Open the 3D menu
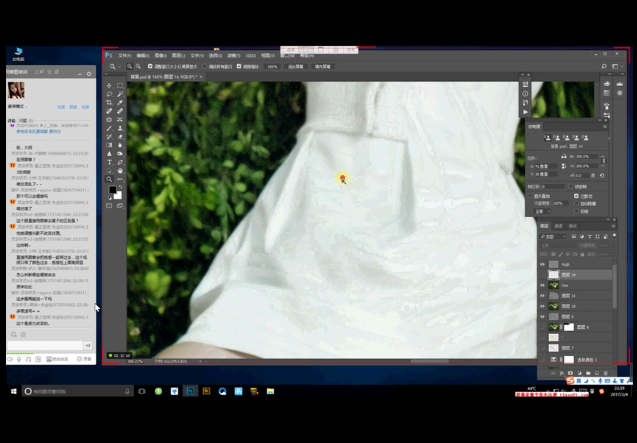Viewport: 637px width, 443px height. (x=251, y=56)
